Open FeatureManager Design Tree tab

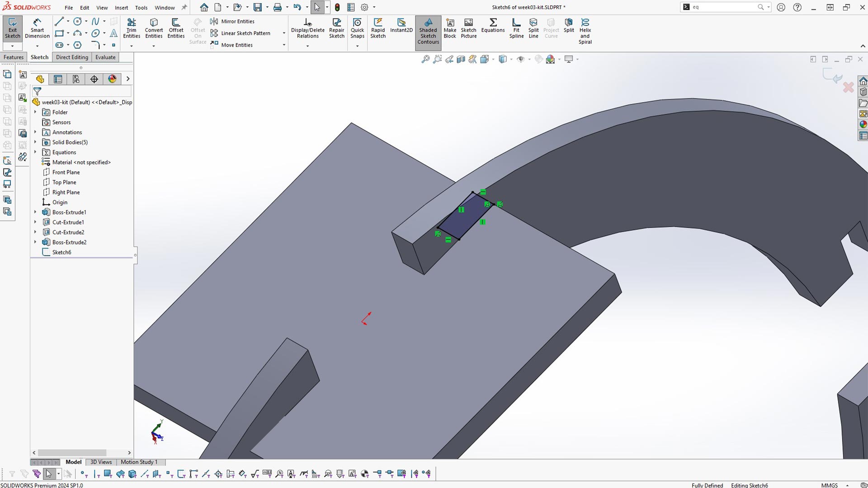tap(40, 79)
